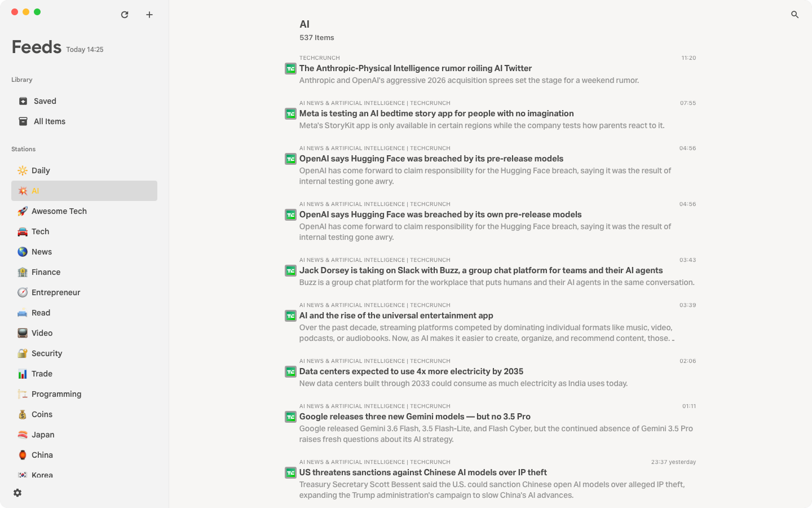The height and width of the screenshot is (508, 812).
Task: Add a new feed with plus icon
Action: (149, 15)
